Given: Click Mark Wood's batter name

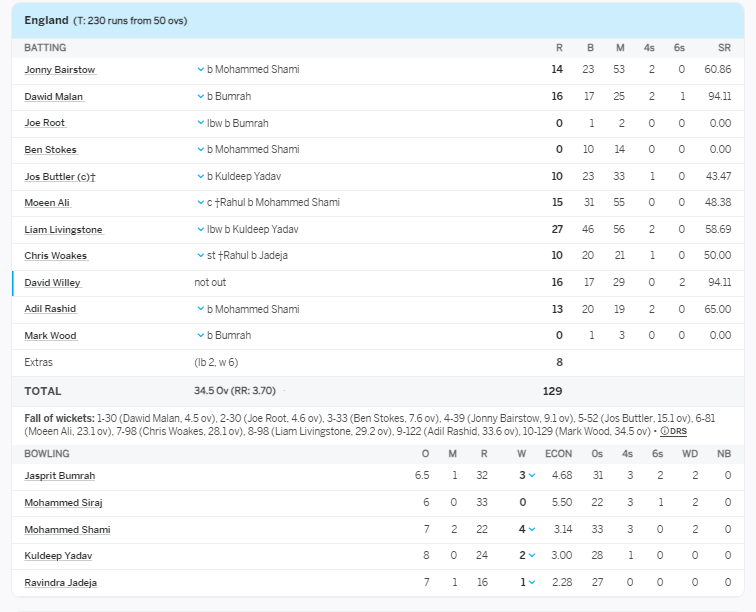Looking at the screenshot, I should pyautogui.click(x=50, y=335).
